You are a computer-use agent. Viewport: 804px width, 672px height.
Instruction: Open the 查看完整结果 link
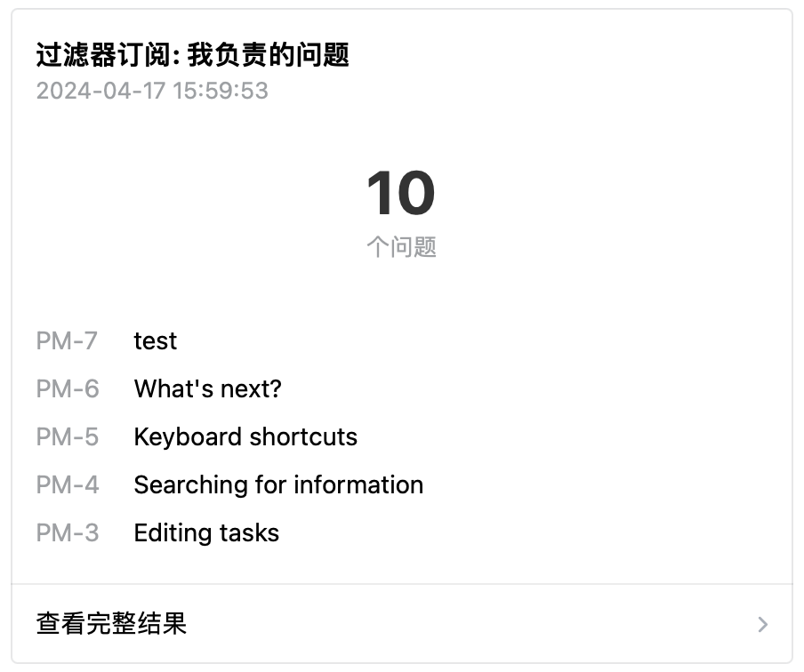coord(112,624)
